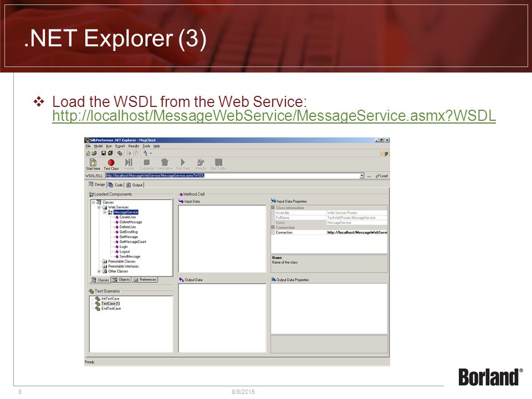Viewport: 532px width, 399px height.
Task: Select the GetMessage method
Action: [x=129, y=237]
